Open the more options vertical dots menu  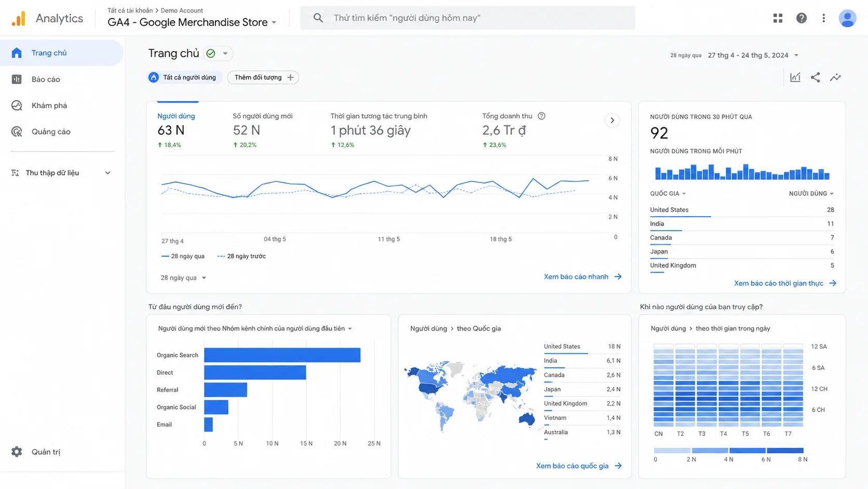pos(823,18)
